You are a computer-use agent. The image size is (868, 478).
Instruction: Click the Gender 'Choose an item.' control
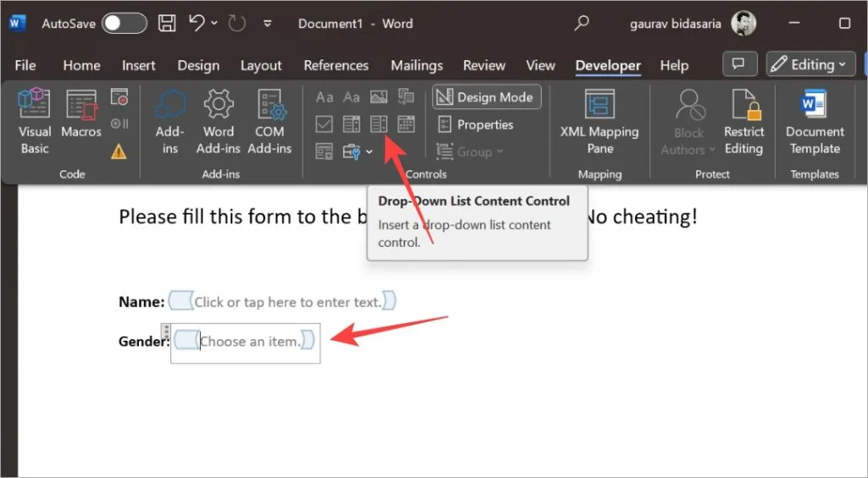pos(245,342)
